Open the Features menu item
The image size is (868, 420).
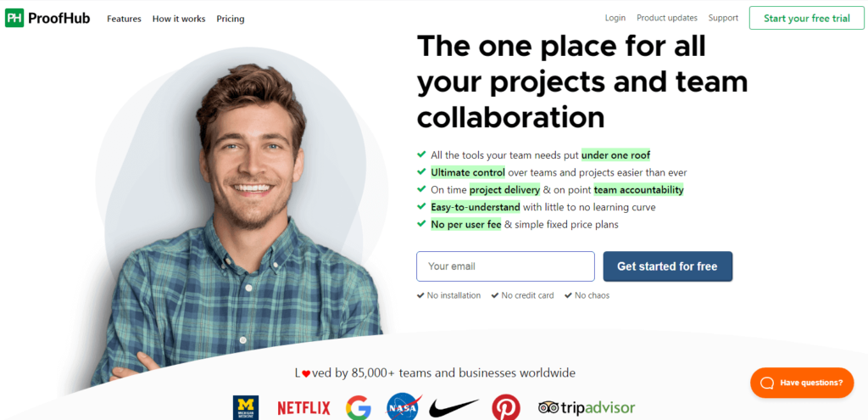click(124, 19)
